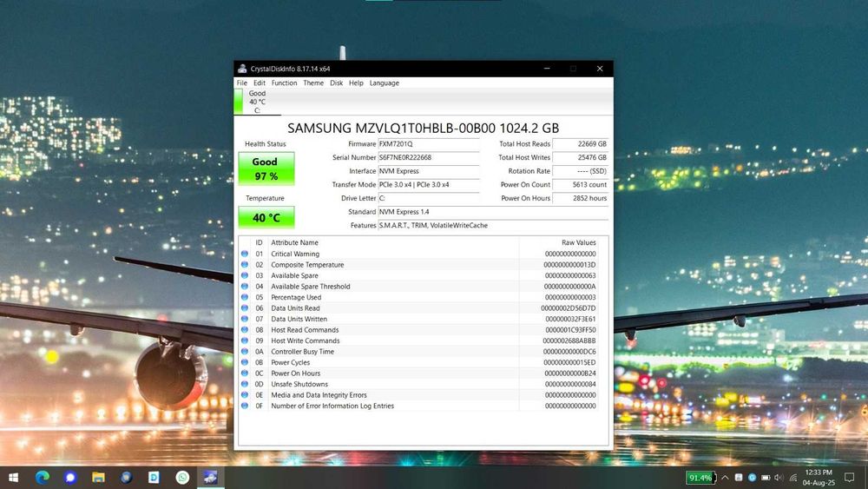
Task: Open the blue D document app on taskbar
Action: [x=154, y=478]
